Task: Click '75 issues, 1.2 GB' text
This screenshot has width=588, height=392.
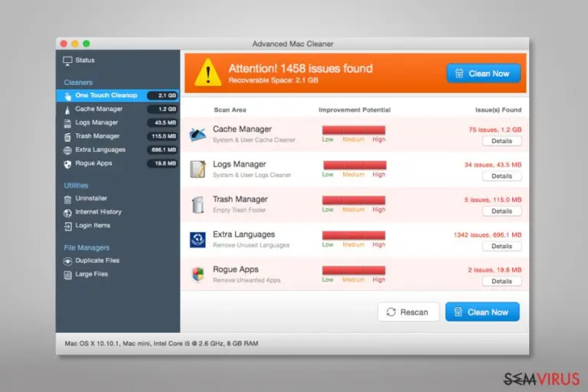Action: [495, 130]
